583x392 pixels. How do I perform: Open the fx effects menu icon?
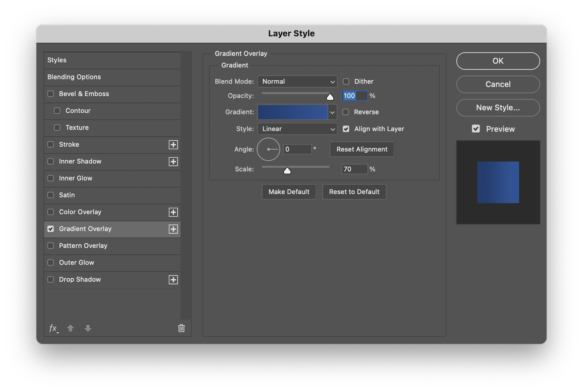tap(54, 328)
